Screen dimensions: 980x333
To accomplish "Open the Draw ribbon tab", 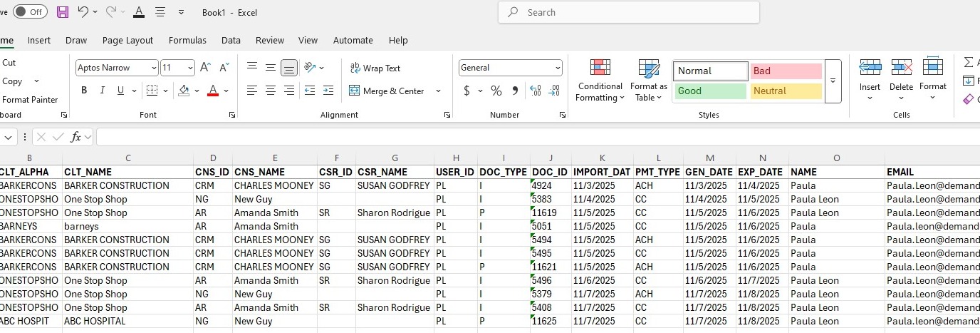I will (76, 40).
